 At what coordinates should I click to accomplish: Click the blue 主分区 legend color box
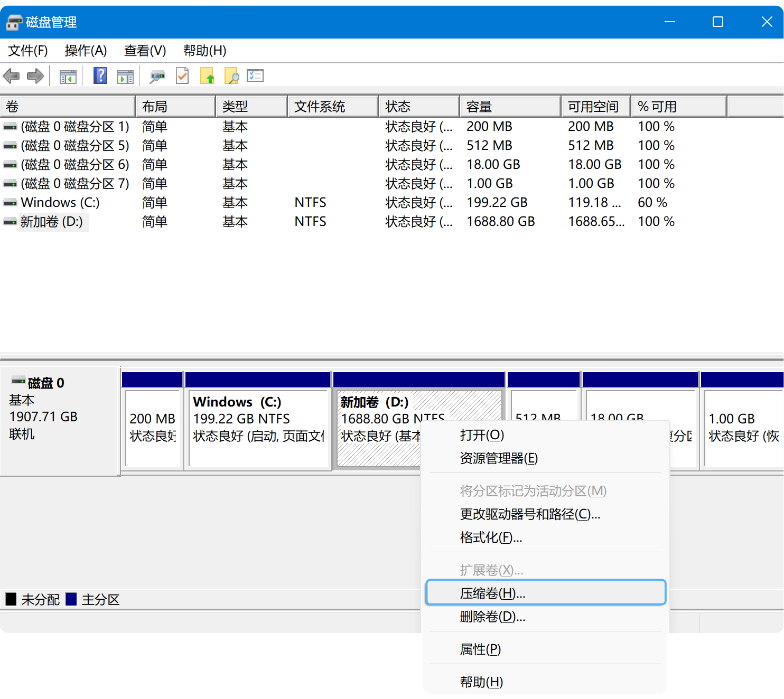click(71, 599)
